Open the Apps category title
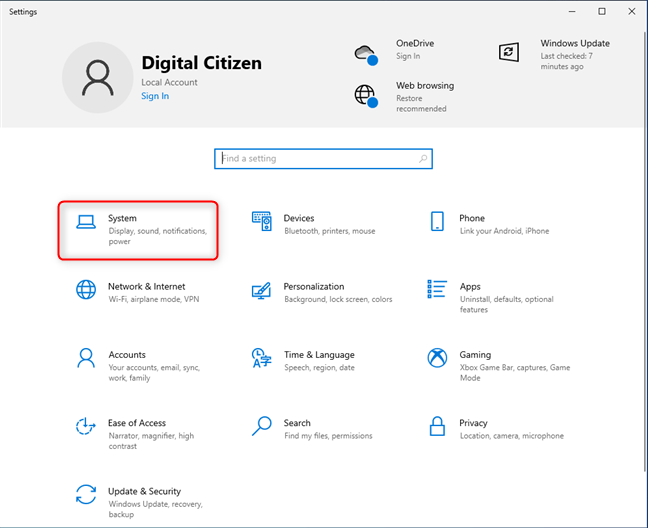The image size is (648, 528). [x=470, y=287]
